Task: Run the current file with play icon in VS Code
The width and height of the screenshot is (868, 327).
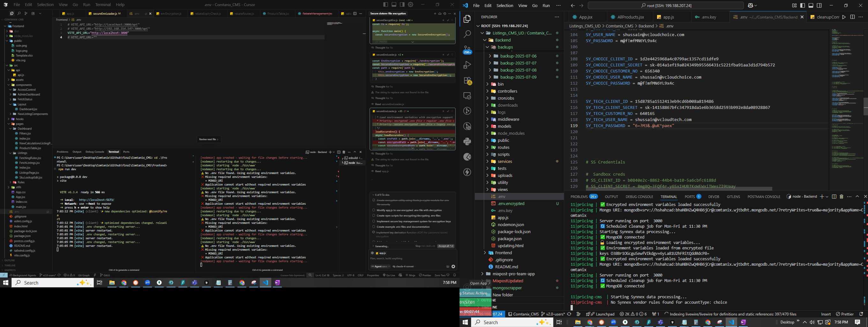Action: pos(844,17)
